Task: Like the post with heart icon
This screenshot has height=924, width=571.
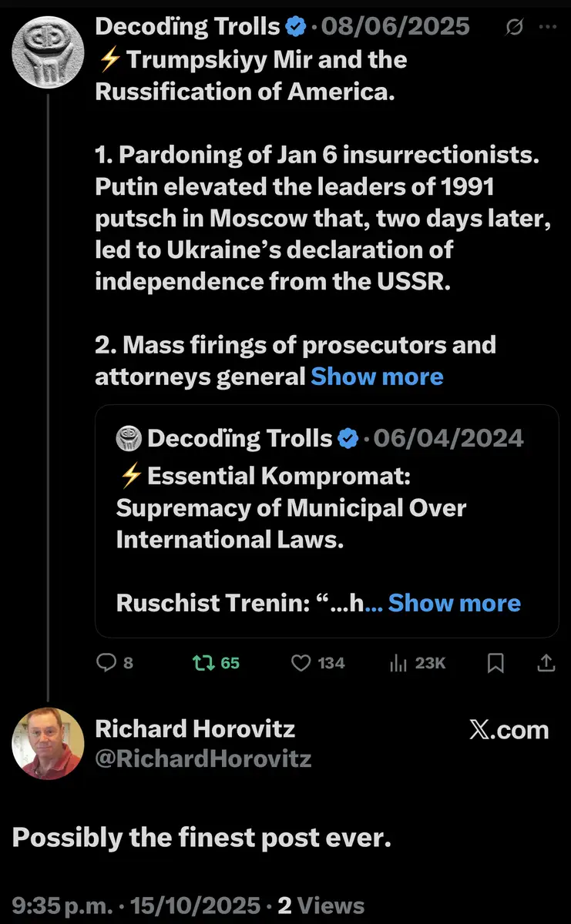Action: (301, 662)
